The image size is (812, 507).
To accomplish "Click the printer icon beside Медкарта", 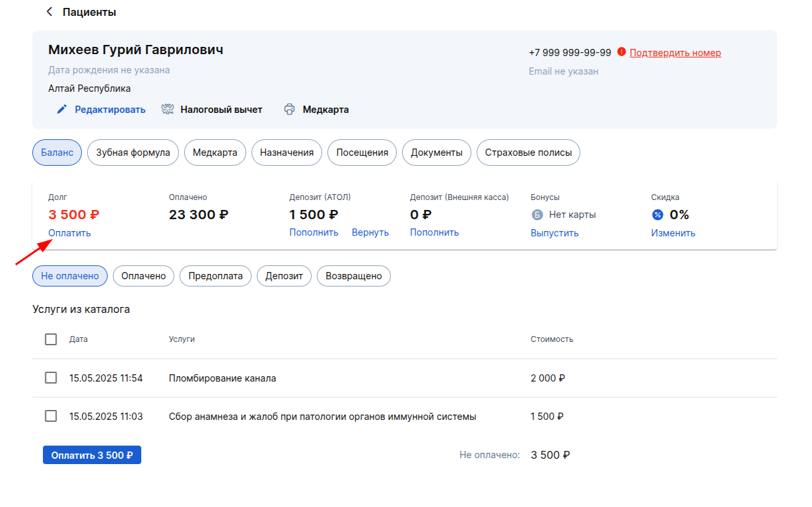I will pyautogui.click(x=289, y=110).
